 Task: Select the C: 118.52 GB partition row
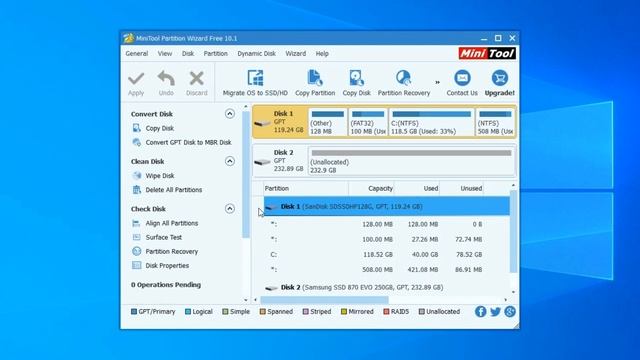point(387,254)
